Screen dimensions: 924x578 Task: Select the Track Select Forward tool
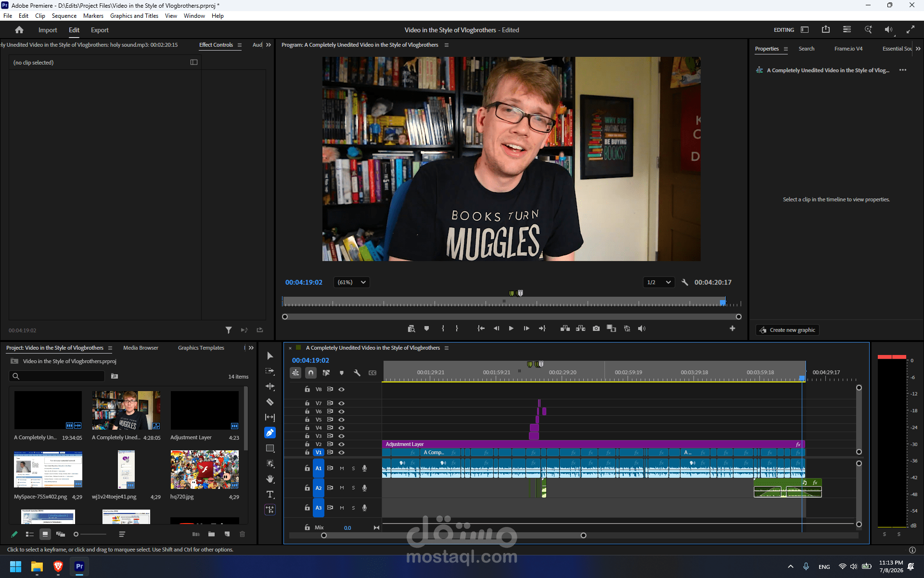click(270, 371)
